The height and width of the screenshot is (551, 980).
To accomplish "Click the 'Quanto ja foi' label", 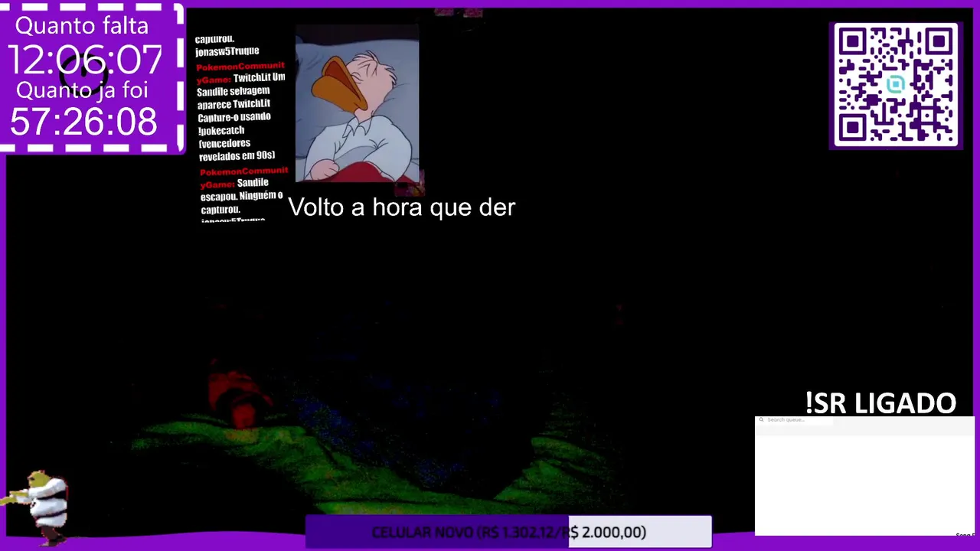I will 82,90.
